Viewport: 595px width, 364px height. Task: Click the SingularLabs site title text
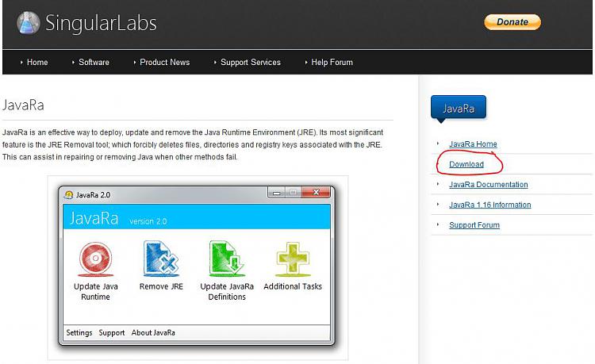pyautogui.click(x=101, y=23)
